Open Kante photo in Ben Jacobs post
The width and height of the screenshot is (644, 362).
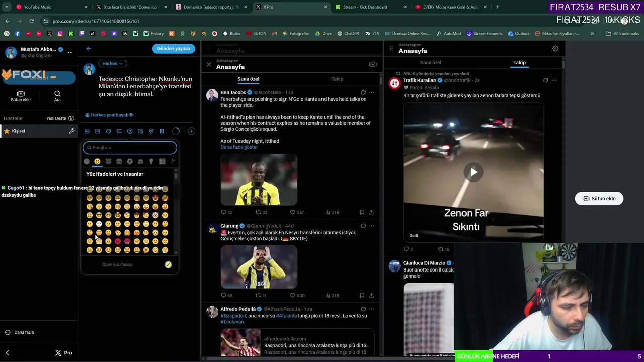pyautogui.click(x=259, y=179)
